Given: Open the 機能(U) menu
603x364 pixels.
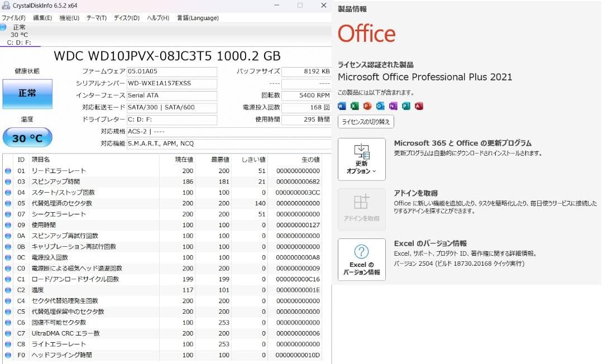Looking at the screenshot, I should point(69,18).
